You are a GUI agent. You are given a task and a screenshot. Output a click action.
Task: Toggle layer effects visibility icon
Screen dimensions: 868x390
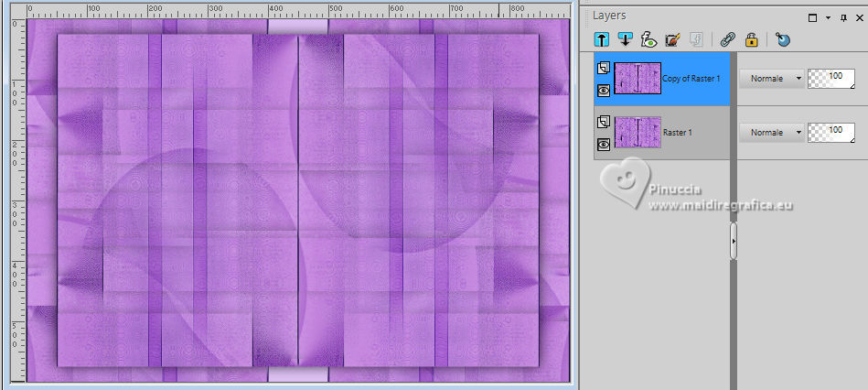coord(648,39)
